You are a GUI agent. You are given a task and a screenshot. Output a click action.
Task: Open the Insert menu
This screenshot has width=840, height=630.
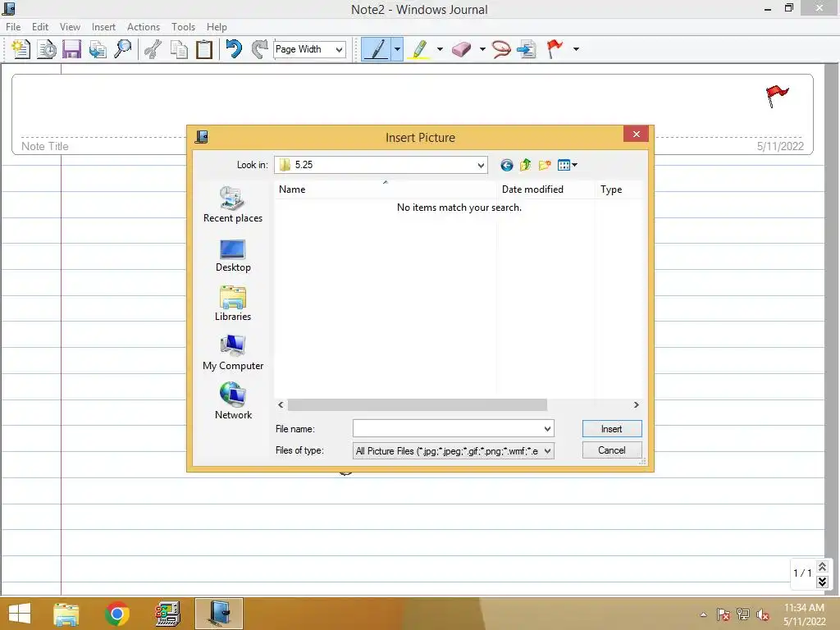103,27
